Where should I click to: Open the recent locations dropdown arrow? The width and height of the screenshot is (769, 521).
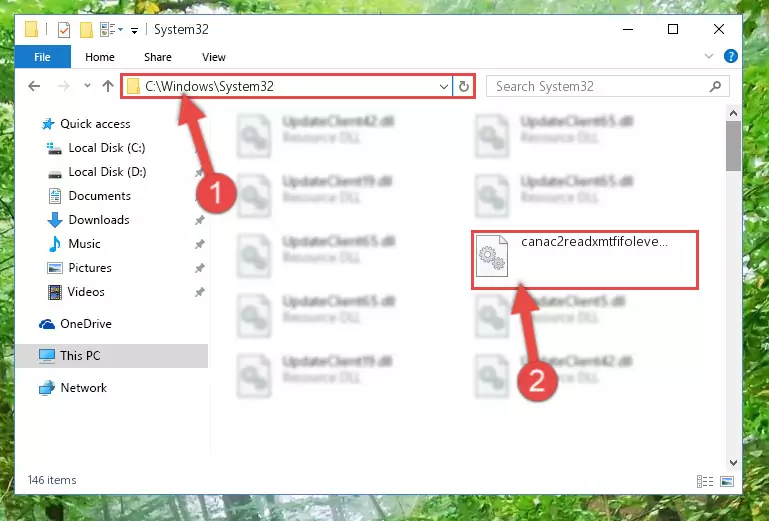click(x=87, y=86)
